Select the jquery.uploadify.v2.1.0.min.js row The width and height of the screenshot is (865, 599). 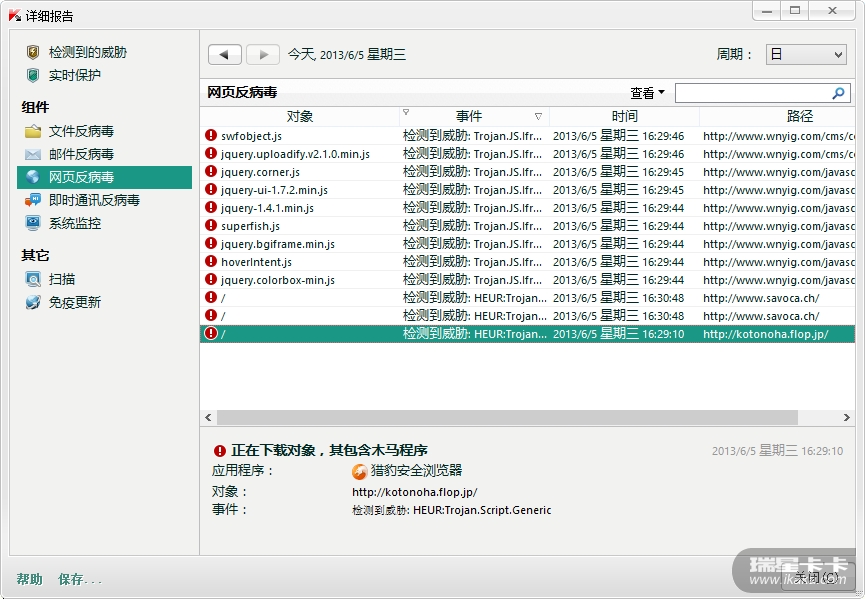coord(527,153)
